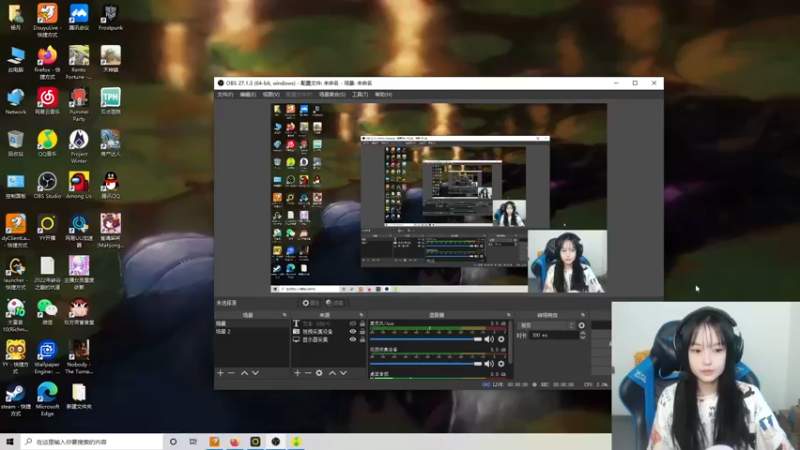
Task: Open the Help (H) menu in OBS
Action: pyautogui.click(x=383, y=94)
